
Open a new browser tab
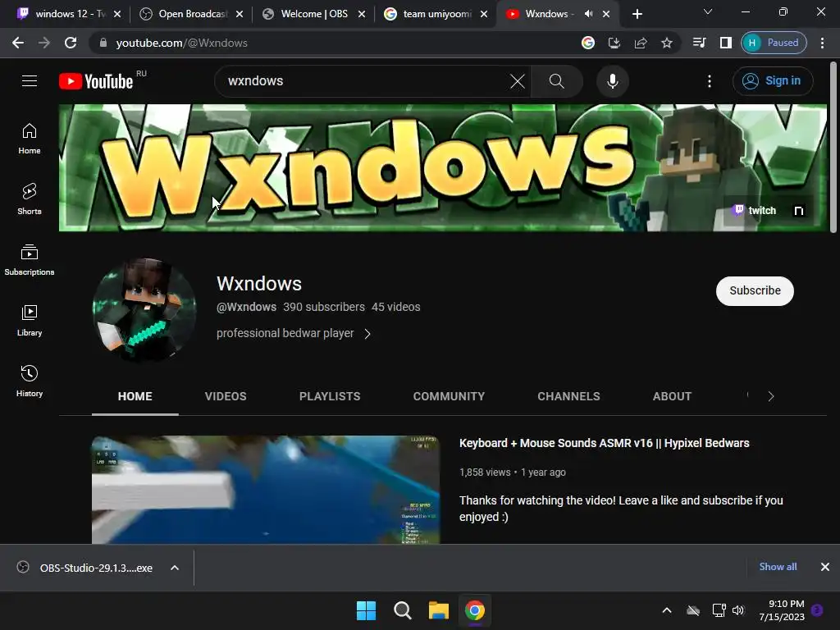[637, 14]
